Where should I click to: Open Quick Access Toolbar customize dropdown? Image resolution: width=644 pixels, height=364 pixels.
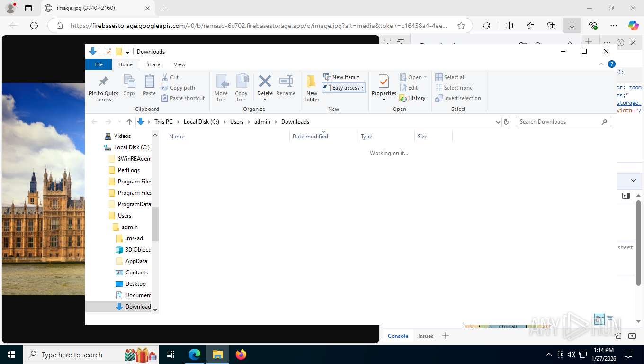(127, 52)
